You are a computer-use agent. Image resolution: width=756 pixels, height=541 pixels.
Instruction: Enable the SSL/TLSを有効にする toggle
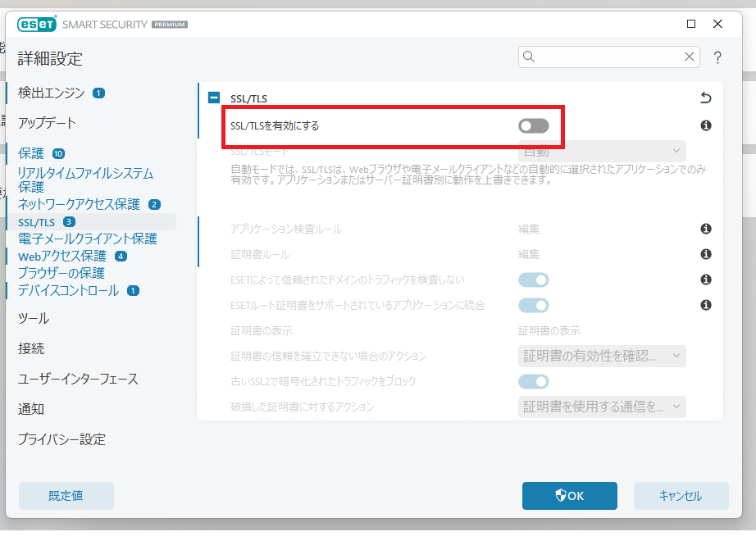click(533, 126)
